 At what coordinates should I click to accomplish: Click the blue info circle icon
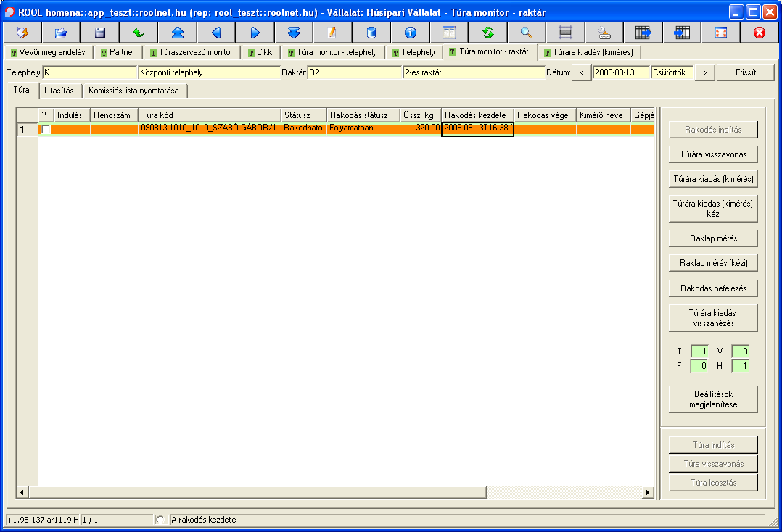(x=410, y=33)
